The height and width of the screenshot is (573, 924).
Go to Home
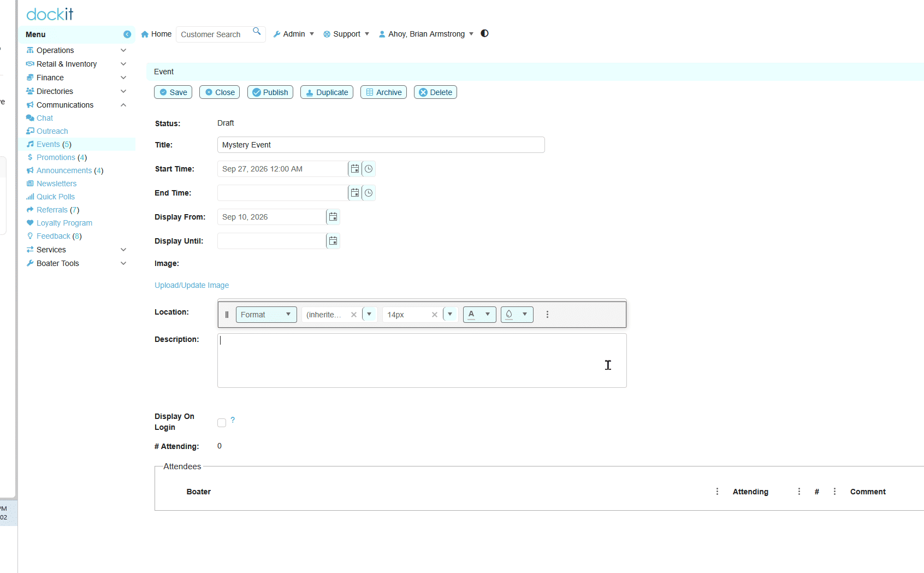[156, 34]
